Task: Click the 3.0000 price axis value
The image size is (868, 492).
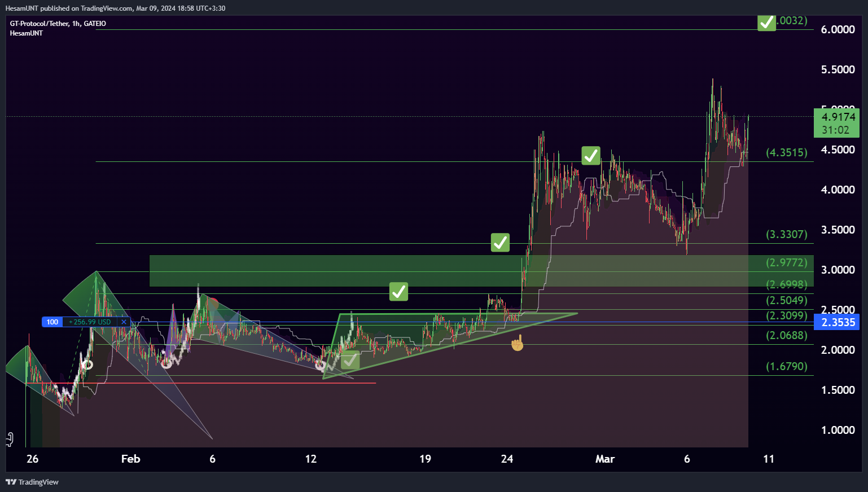Action: [838, 270]
